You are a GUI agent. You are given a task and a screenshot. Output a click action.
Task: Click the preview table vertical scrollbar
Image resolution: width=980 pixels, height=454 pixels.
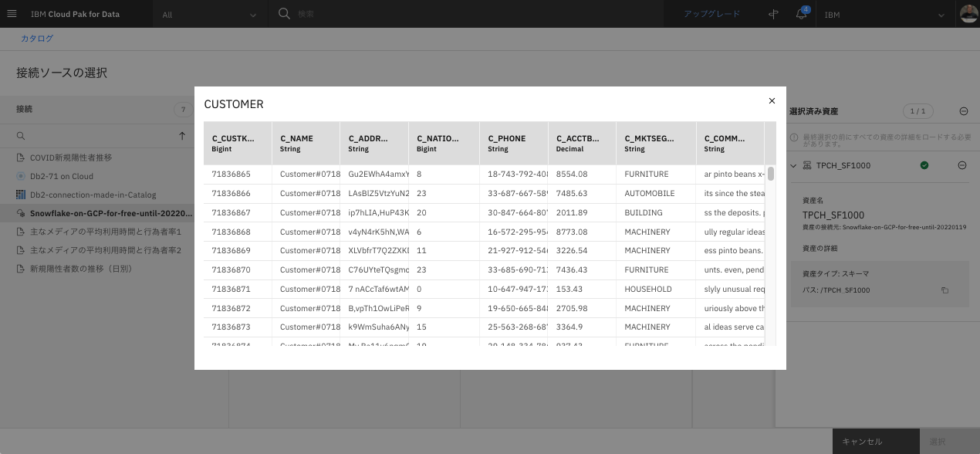point(771,174)
